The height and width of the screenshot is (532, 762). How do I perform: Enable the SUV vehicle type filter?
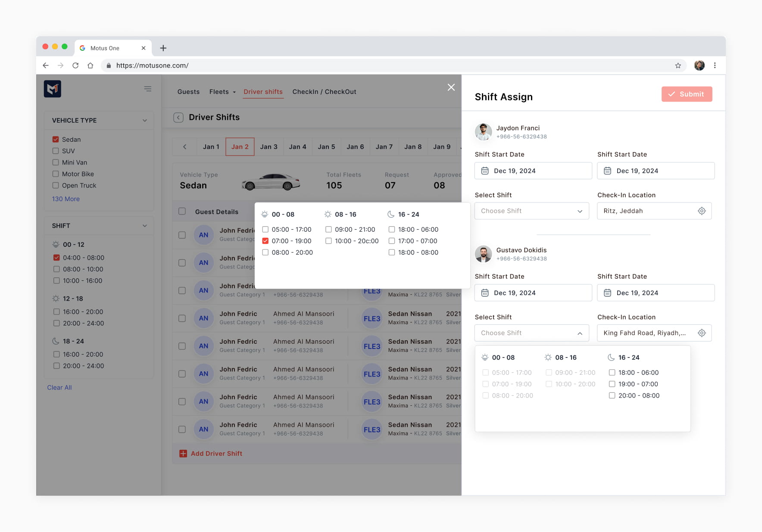pyautogui.click(x=56, y=151)
